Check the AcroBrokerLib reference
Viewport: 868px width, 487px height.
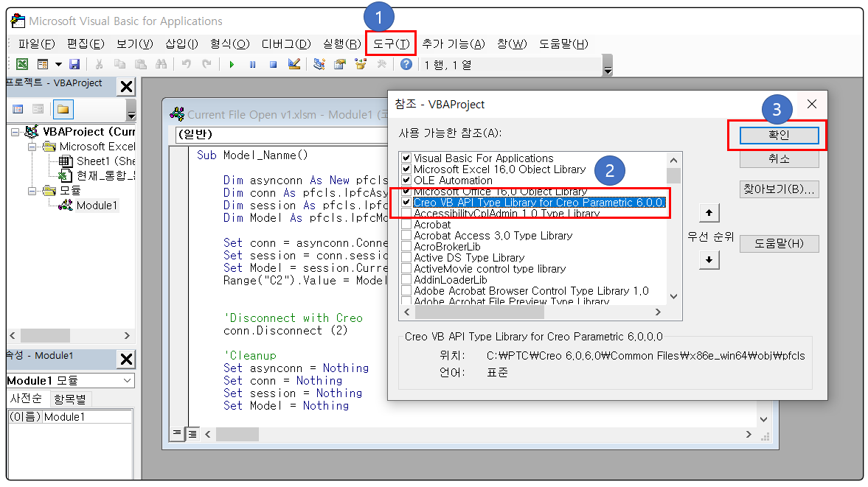(x=406, y=247)
